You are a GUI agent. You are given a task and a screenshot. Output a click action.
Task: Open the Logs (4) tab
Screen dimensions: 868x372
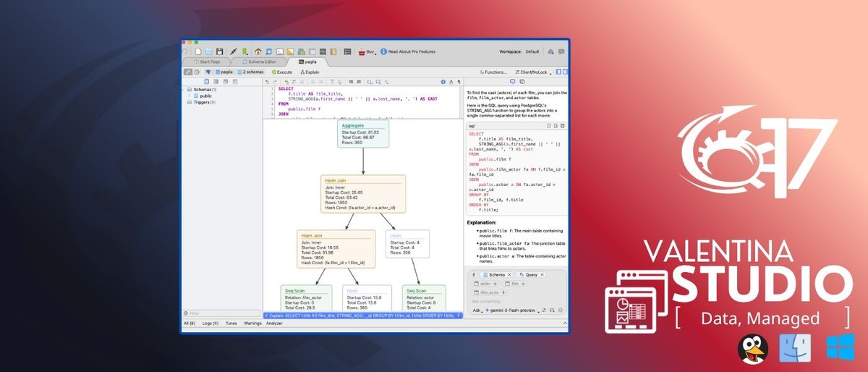tap(210, 324)
